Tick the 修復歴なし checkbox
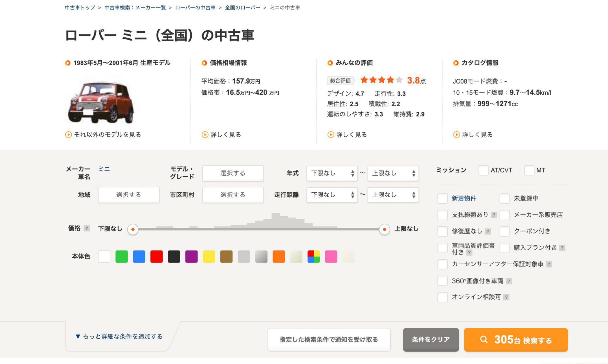Screen dimensions: 608x364 click(x=442, y=231)
